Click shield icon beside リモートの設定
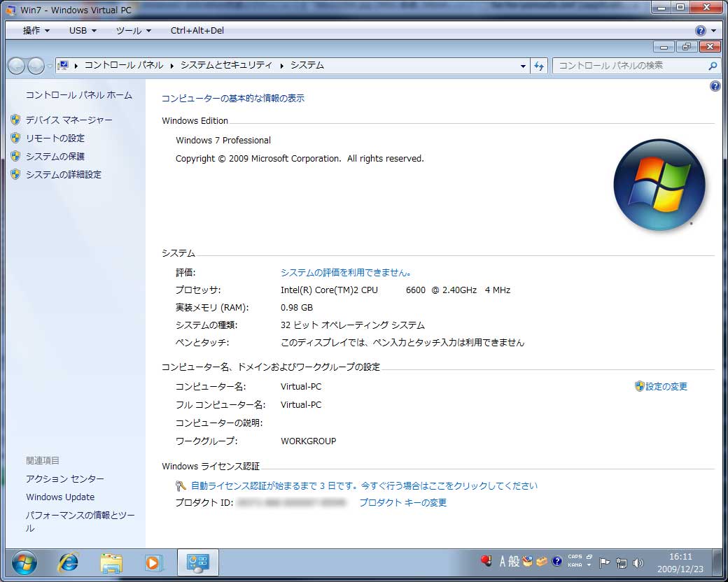 coord(15,138)
